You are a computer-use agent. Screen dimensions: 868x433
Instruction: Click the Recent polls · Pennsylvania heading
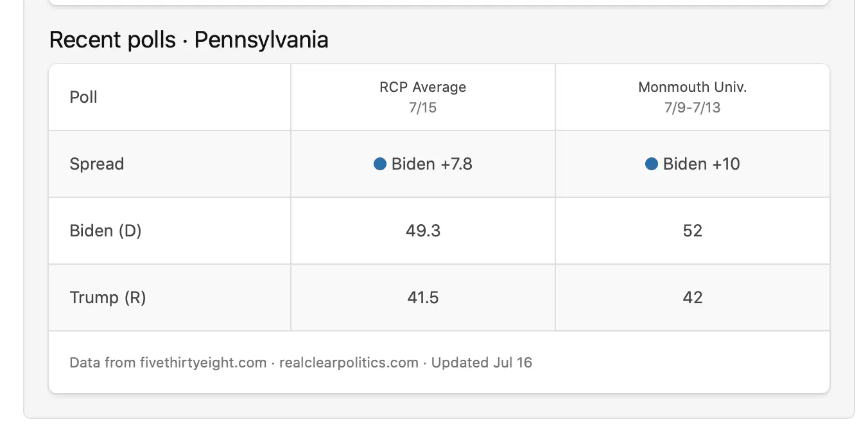(189, 40)
